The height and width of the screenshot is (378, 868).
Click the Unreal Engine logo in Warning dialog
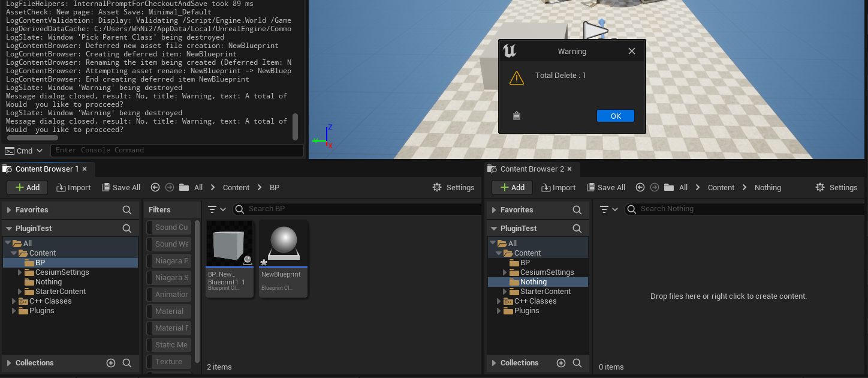pos(510,52)
